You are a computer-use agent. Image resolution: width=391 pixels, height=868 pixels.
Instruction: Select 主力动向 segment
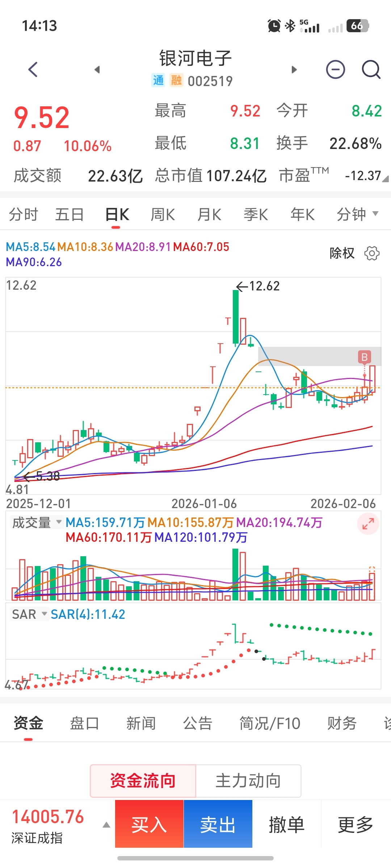tap(248, 781)
